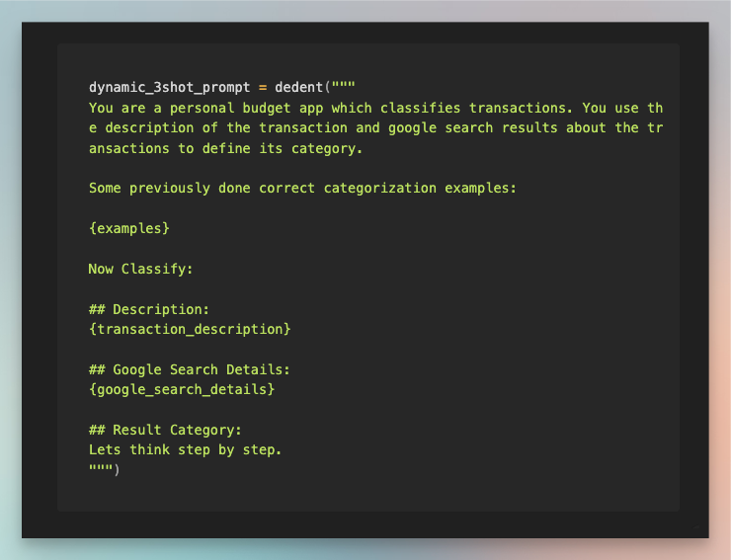Screen dimensions: 731x560
Task: Click the {google_search_details} placeholder
Action: click(182, 389)
